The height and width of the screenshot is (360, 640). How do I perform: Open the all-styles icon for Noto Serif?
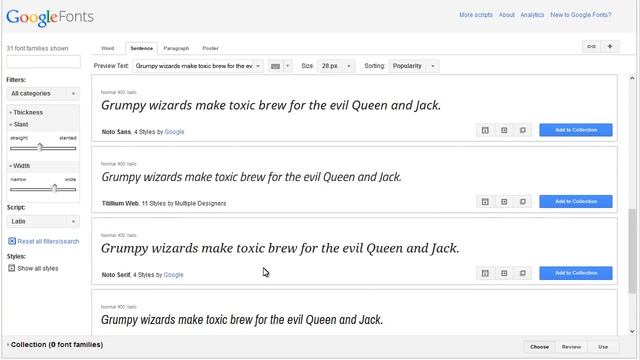[x=485, y=273]
